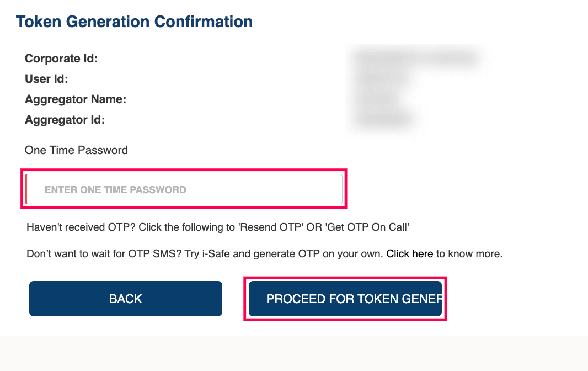The image size is (588, 371).
Task: Click the sentence about not receiving OTP
Action: tap(218, 227)
